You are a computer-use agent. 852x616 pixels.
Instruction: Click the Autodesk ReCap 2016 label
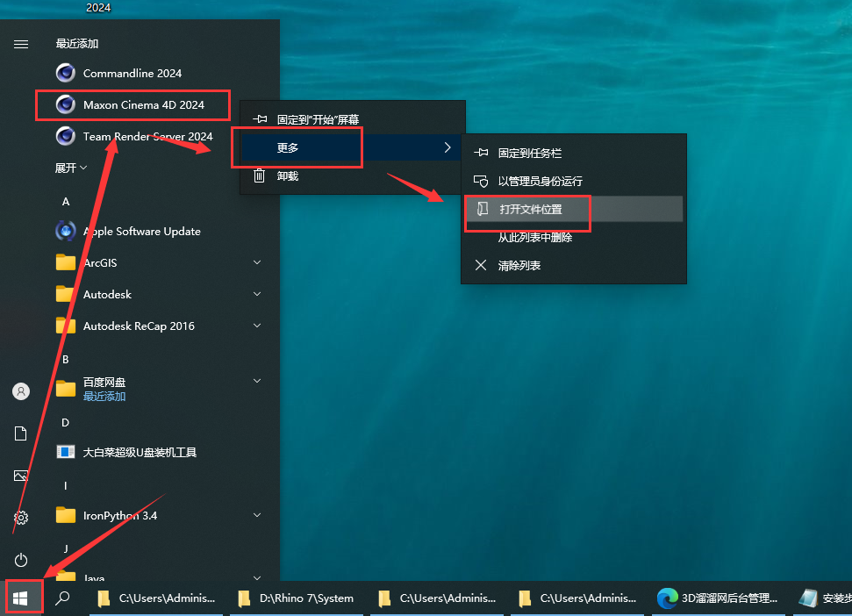(139, 326)
